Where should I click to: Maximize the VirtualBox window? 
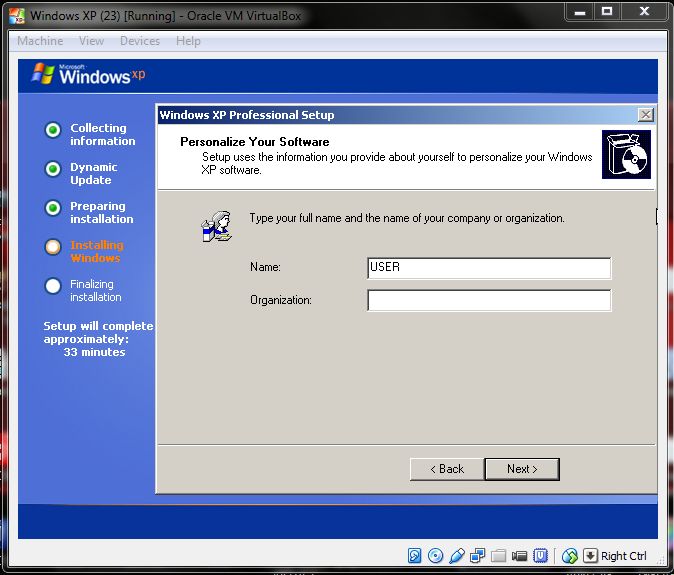[x=607, y=12]
